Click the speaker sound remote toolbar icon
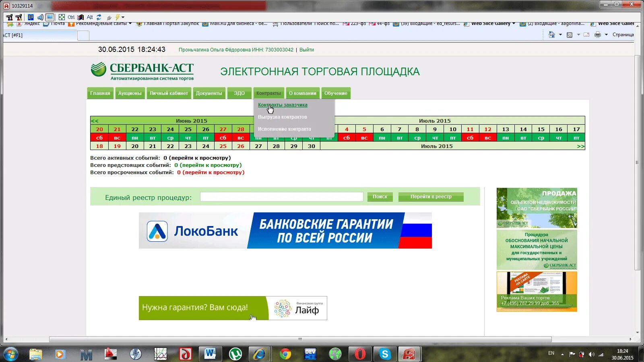The height and width of the screenshot is (362, 644). 40,17
